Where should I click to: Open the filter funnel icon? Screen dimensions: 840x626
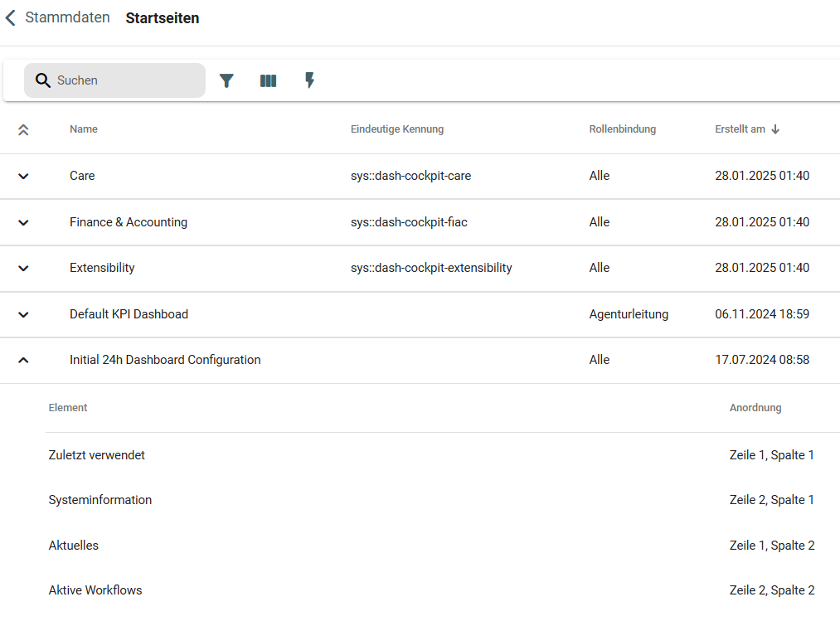coord(226,80)
